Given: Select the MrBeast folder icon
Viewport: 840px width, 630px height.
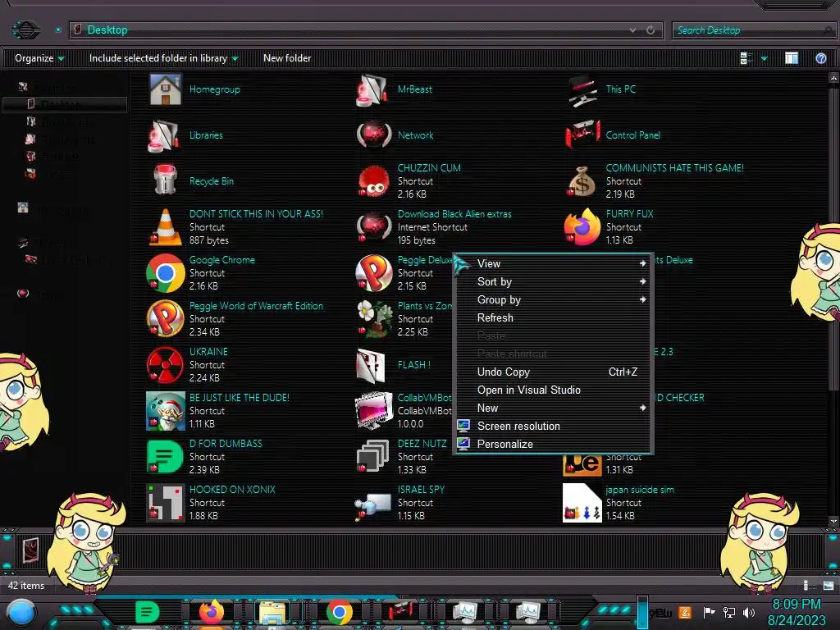Looking at the screenshot, I should 373,89.
